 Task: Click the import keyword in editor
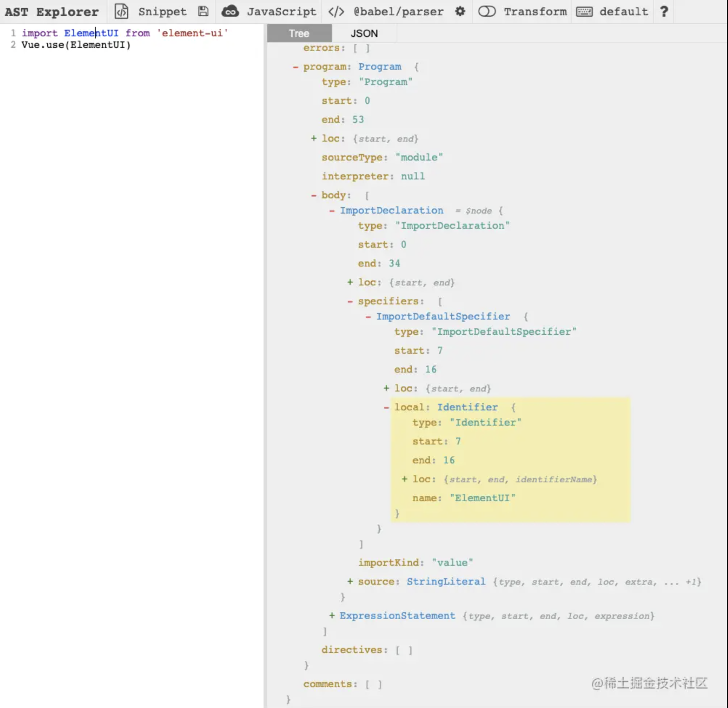tap(40, 33)
